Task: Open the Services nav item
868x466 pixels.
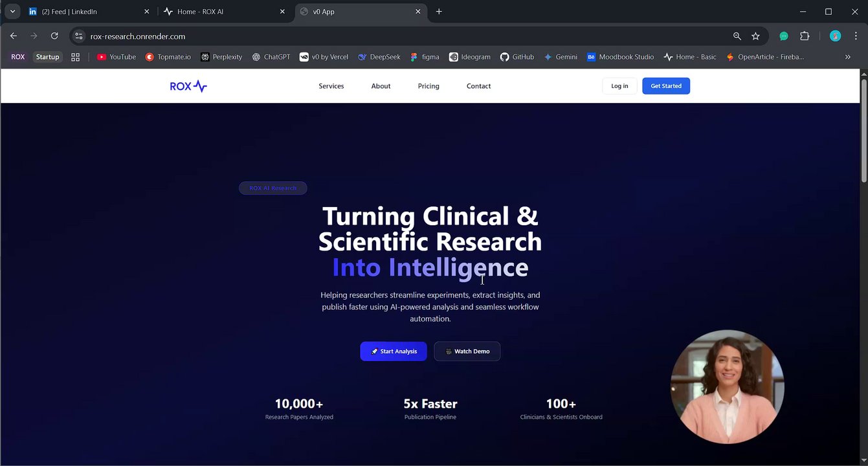Action: pos(331,86)
